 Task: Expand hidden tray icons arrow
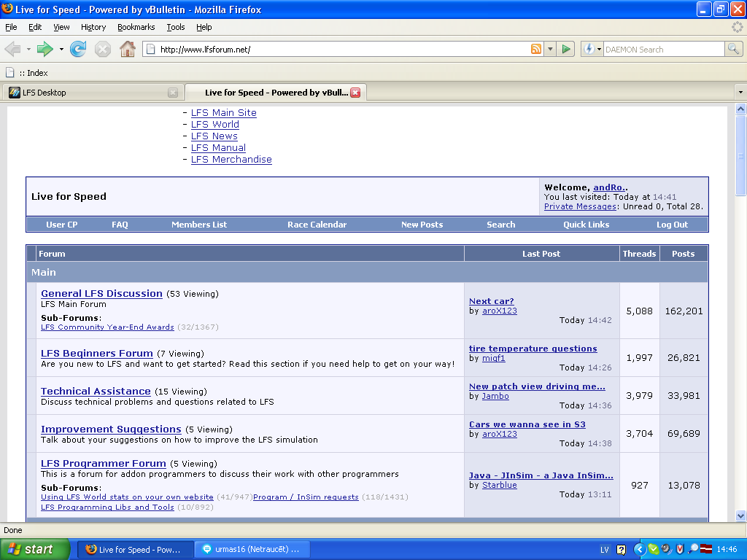click(639, 550)
